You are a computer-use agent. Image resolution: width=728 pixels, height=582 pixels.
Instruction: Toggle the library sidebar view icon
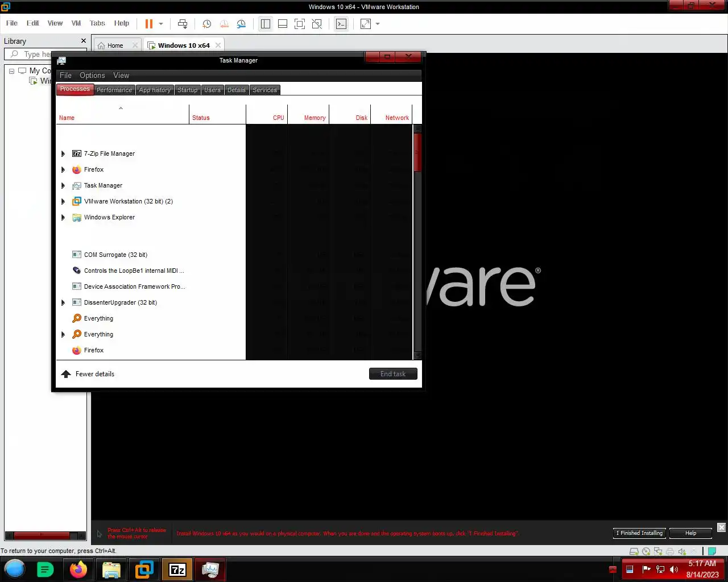pyautogui.click(x=266, y=24)
